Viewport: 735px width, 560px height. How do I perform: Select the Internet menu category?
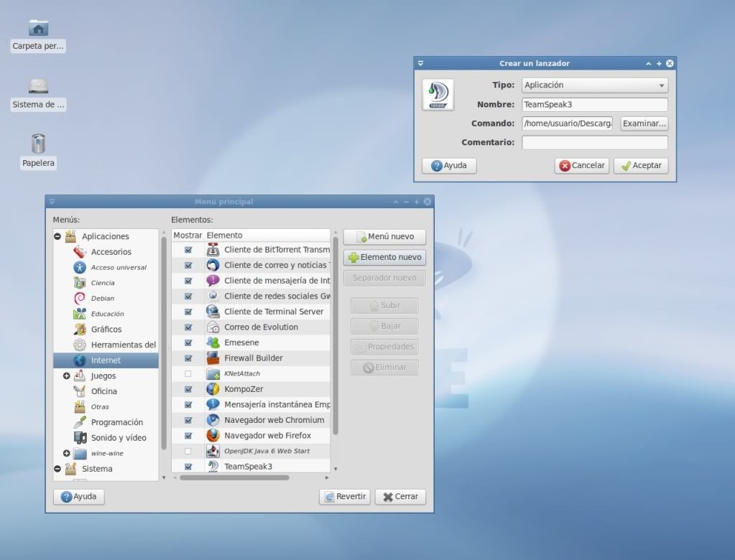(106, 360)
